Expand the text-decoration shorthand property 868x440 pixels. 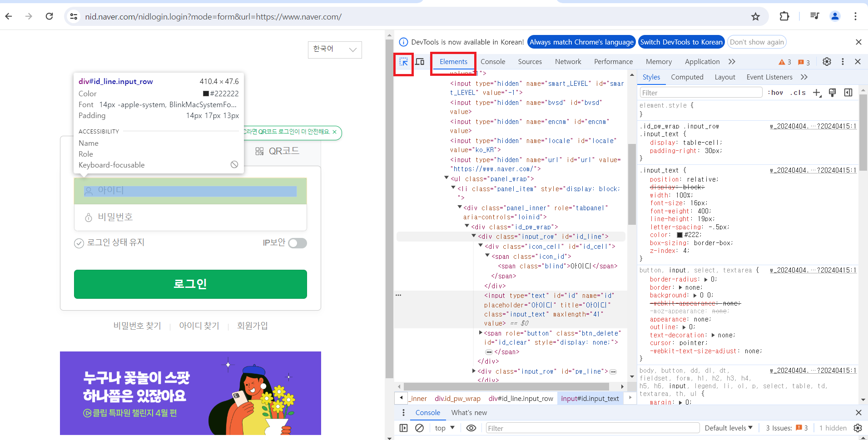[x=714, y=336]
